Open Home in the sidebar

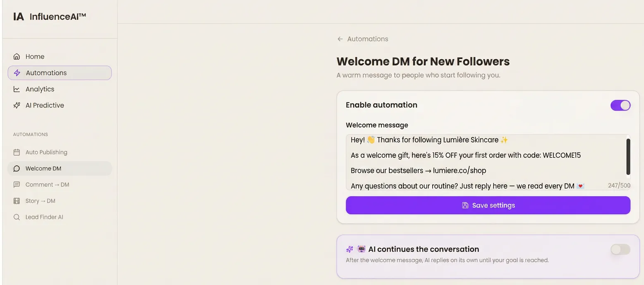tap(60, 57)
